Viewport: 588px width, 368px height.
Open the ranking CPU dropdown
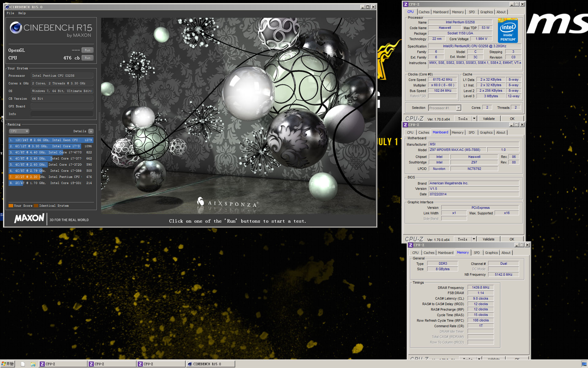pos(19,131)
